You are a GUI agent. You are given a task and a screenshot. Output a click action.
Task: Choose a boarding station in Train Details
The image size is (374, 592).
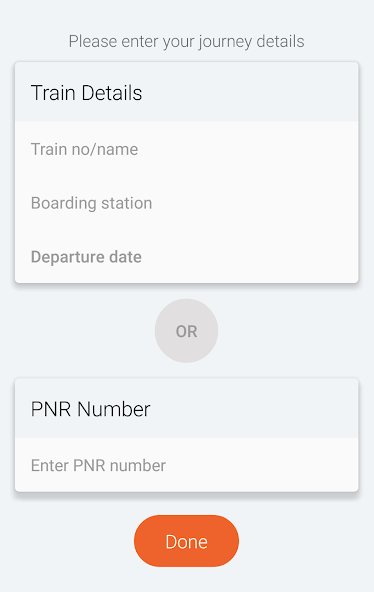tap(186, 203)
